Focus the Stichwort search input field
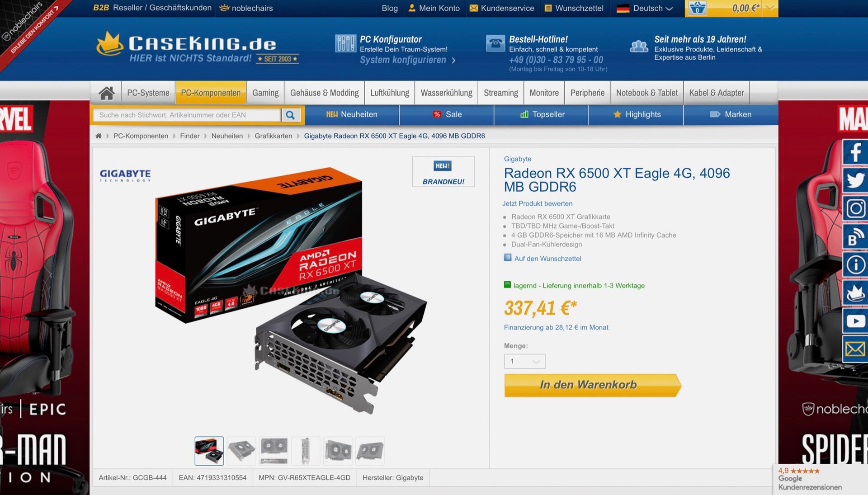Viewport: 868px width, 495px height. (x=187, y=115)
